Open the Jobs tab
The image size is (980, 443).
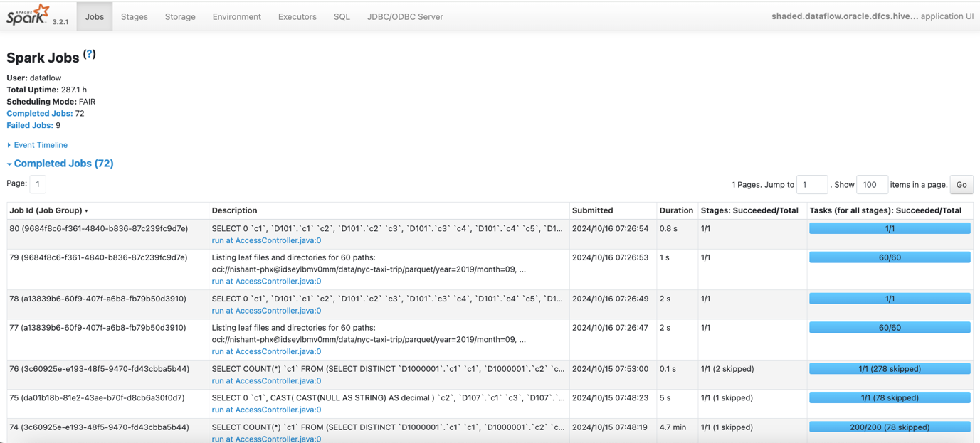click(x=95, y=16)
